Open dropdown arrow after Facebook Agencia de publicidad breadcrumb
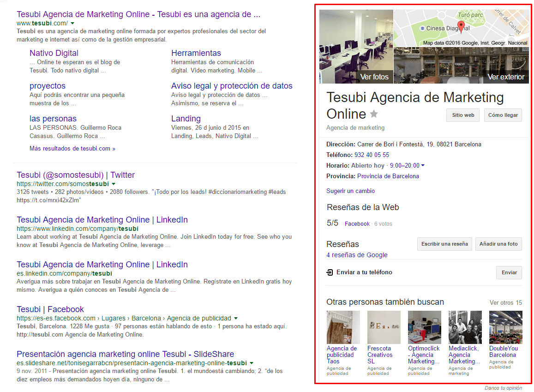Screen dimensions: 534x392 point(236,319)
